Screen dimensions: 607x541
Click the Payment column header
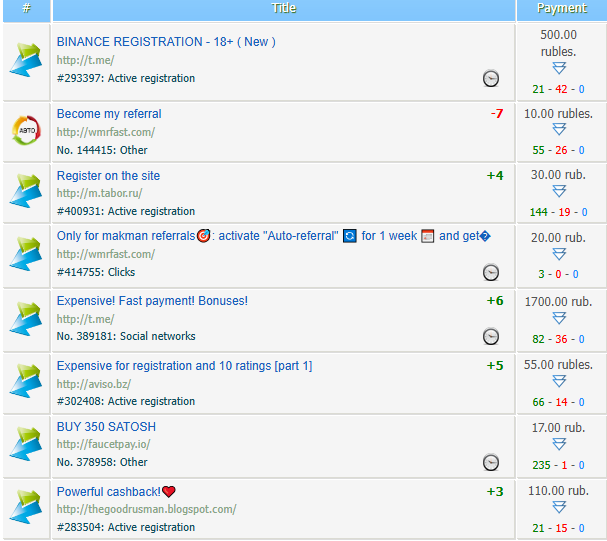pyautogui.click(x=562, y=9)
